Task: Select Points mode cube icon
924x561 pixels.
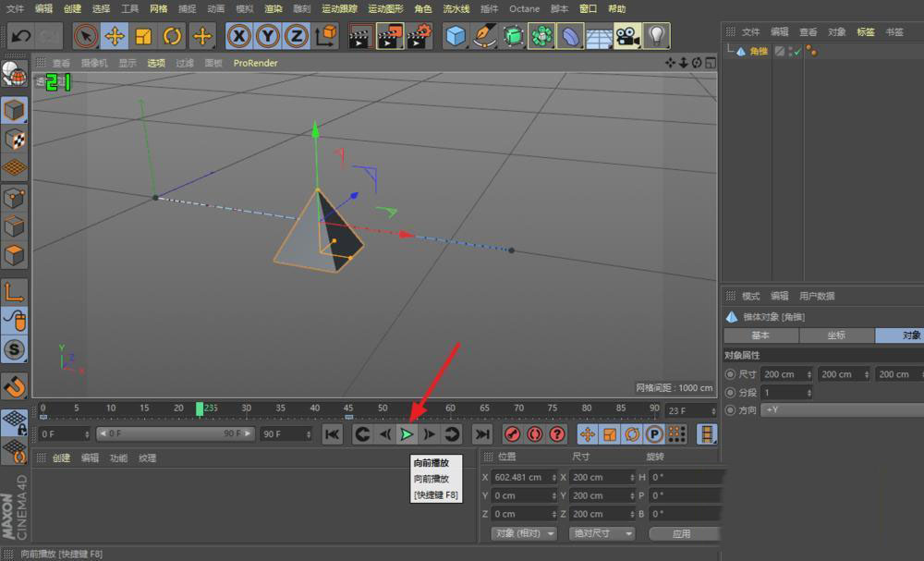Action: (15, 198)
